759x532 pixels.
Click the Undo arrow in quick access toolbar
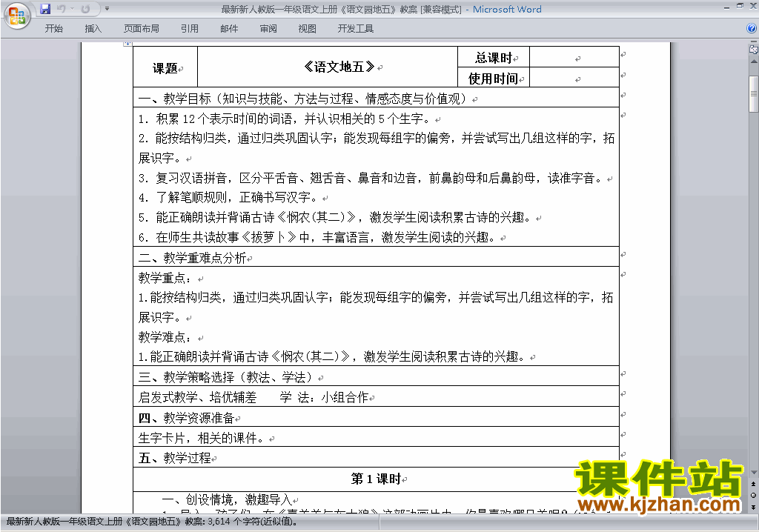click(x=62, y=9)
